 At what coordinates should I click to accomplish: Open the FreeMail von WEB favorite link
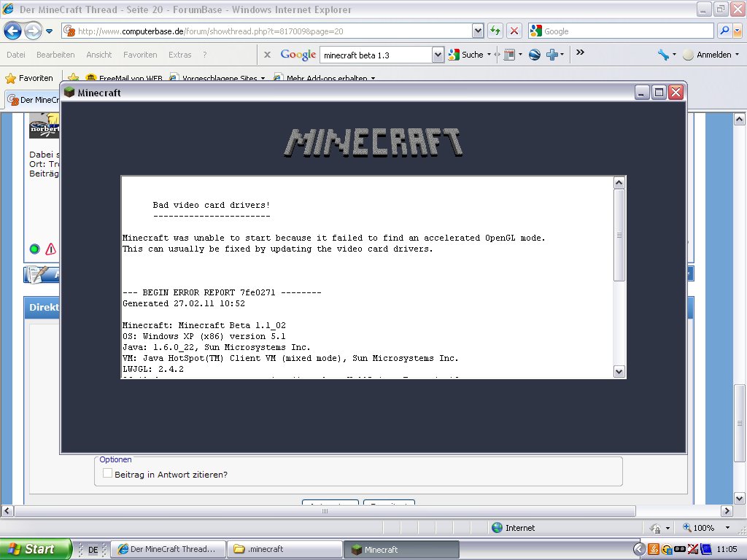[x=125, y=78]
